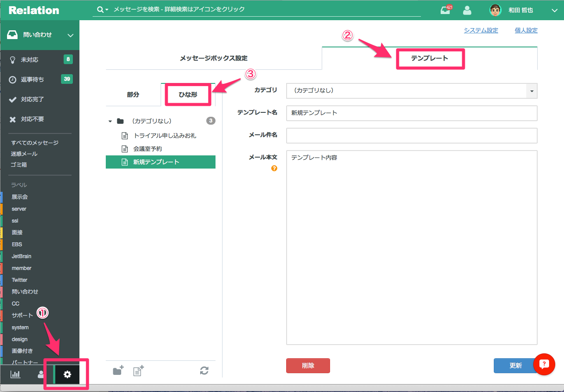The image size is (564, 392).
Task: Click the profile avatar of 和田 哲也
Action: pos(496,10)
